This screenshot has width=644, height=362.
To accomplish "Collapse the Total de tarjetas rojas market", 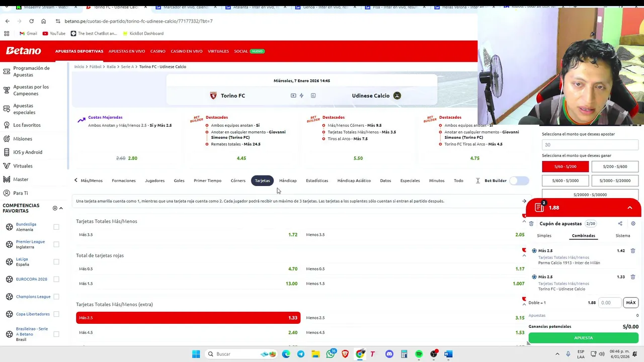I will 524,255.
